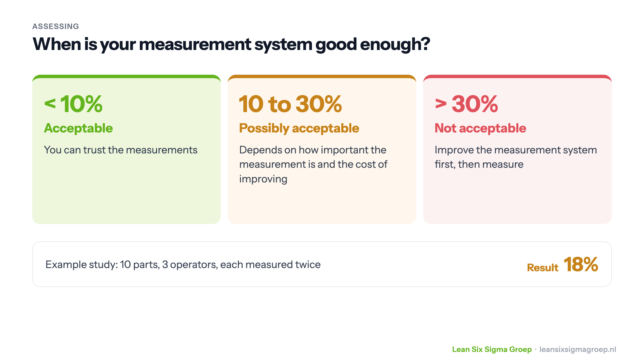The image size is (644, 362).
Task: Click the red top bar of third card
Action: click(517, 76)
